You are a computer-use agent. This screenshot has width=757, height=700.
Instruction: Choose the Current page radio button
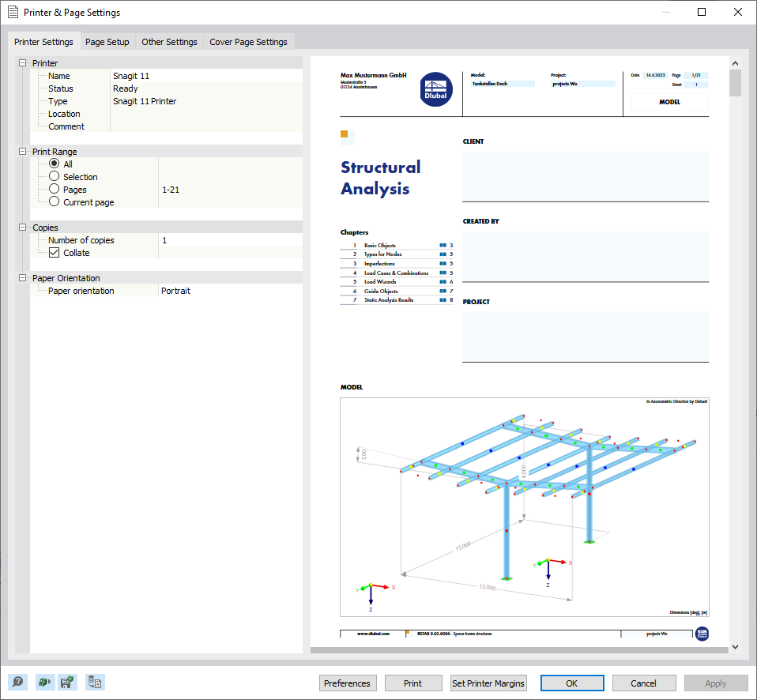click(x=54, y=201)
